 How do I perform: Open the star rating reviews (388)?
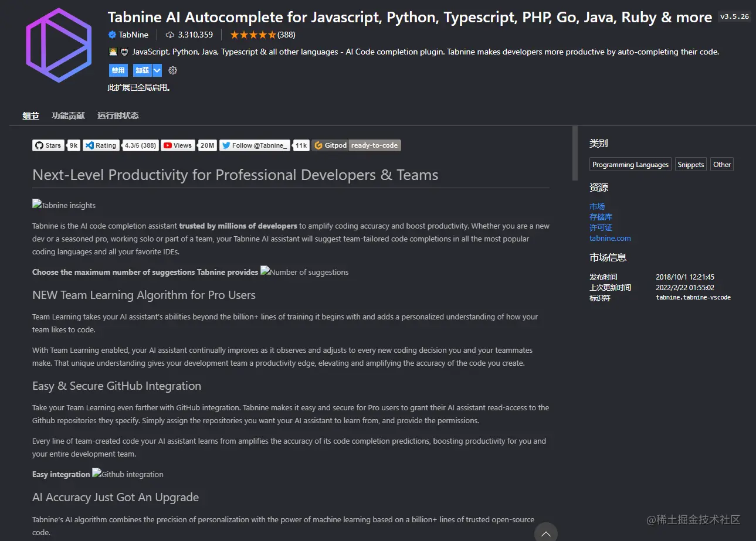click(x=263, y=35)
